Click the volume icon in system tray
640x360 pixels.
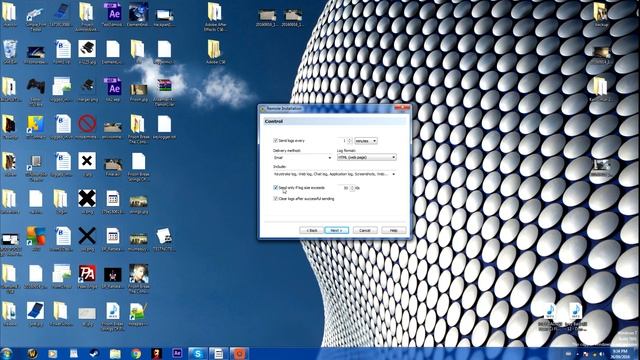click(x=602, y=353)
